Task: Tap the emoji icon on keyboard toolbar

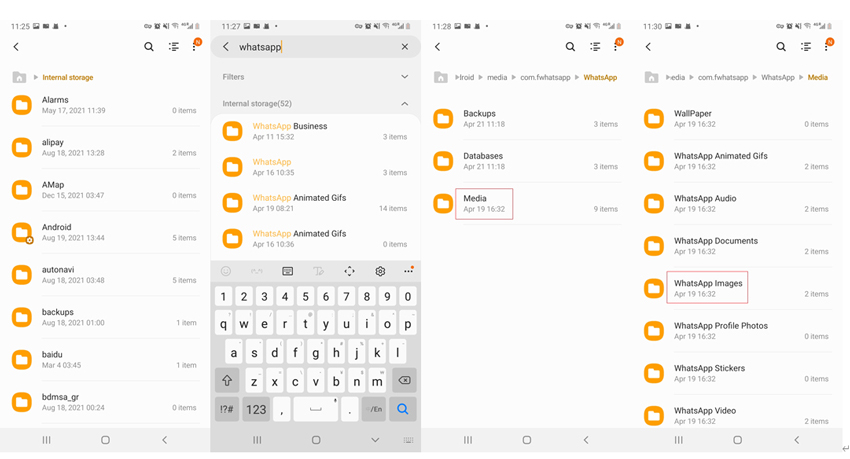Action: (x=226, y=271)
